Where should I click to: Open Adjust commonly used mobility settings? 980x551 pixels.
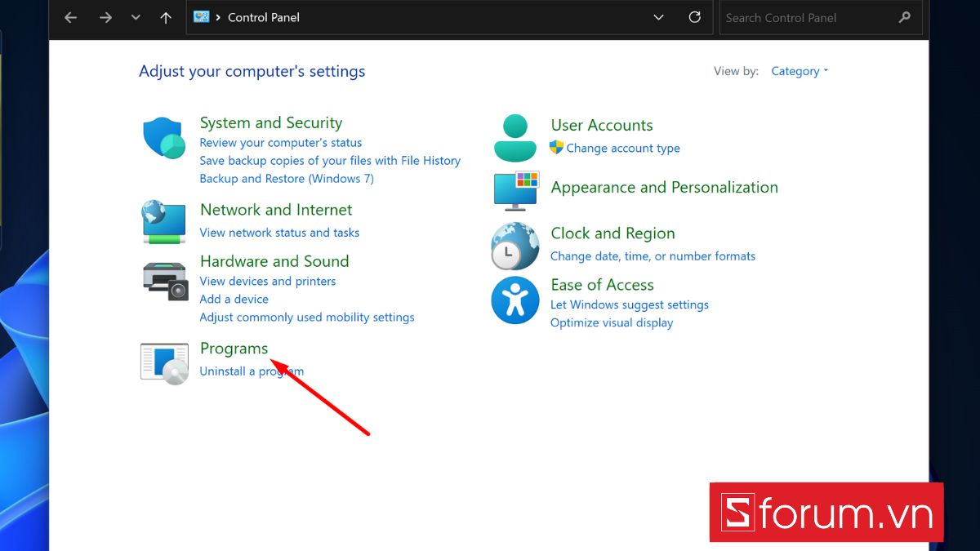307,318
